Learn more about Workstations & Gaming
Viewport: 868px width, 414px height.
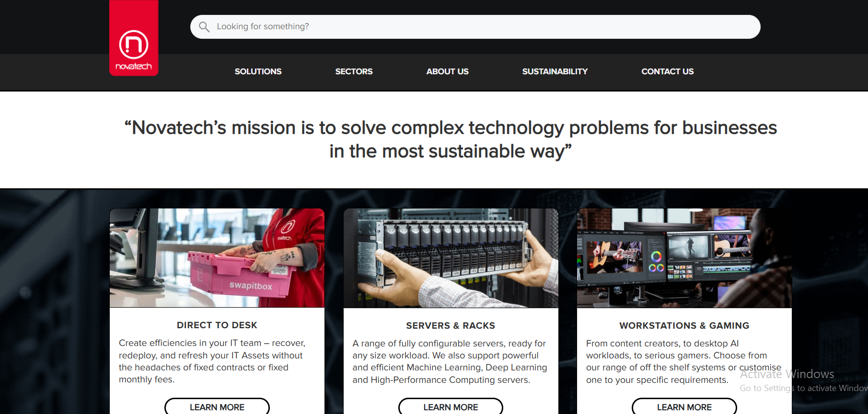tap(684, 407)
